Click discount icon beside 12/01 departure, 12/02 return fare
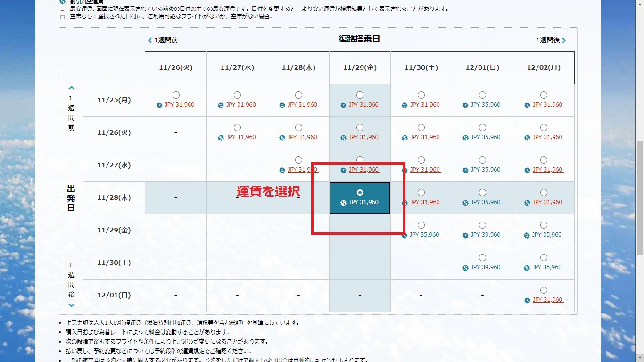 (528, 301)
